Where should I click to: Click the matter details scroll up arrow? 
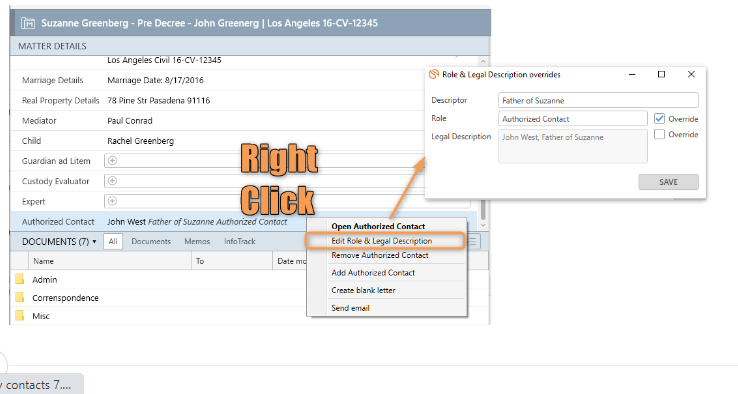pos(483,62)
